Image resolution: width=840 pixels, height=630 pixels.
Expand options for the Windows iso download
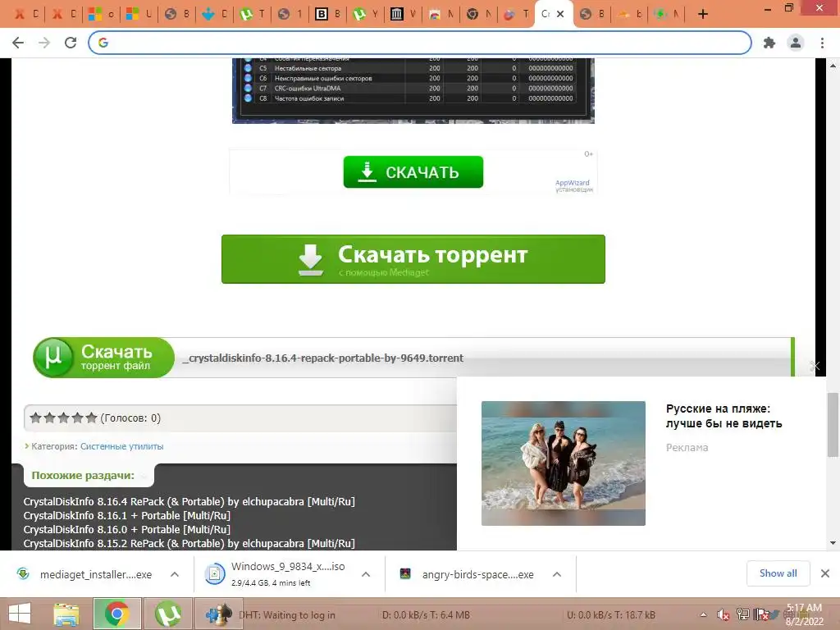coord(366,574)
